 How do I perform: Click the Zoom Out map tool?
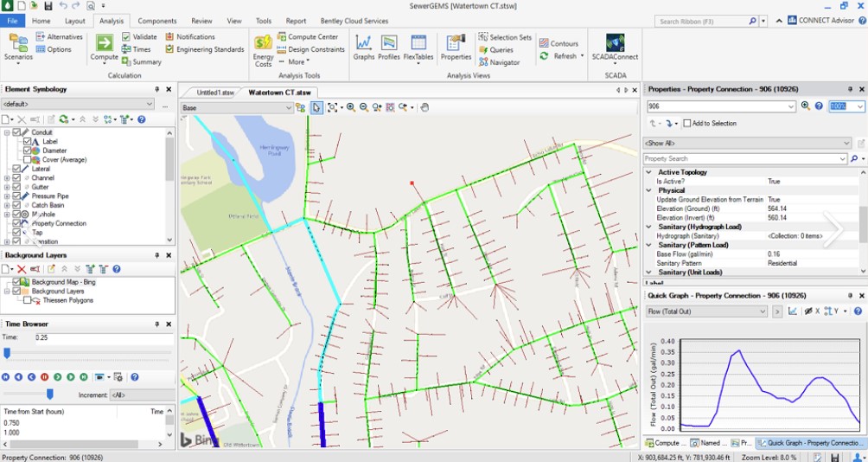tap(364, 107)
